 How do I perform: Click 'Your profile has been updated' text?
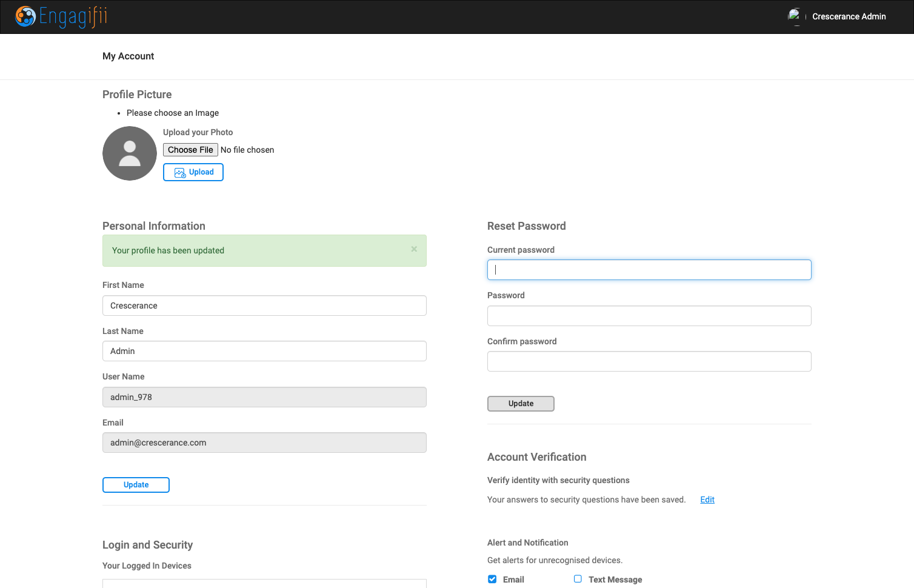point(168,250)
